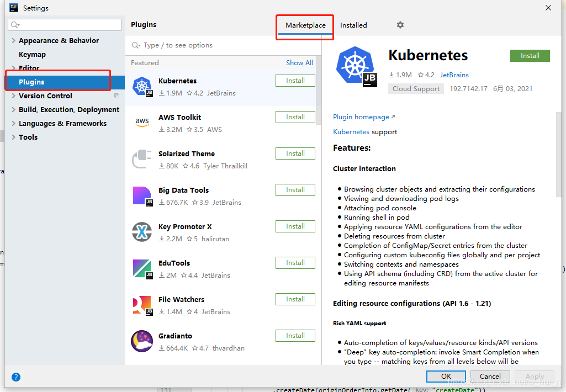Install the Key Promoter X plugin

click(295, 226)
